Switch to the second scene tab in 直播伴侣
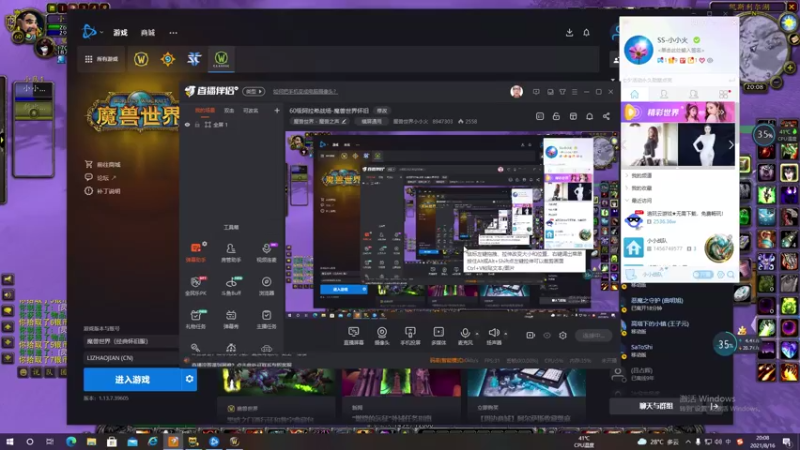This screenshot has width=800, height=450. click(229, 110)
